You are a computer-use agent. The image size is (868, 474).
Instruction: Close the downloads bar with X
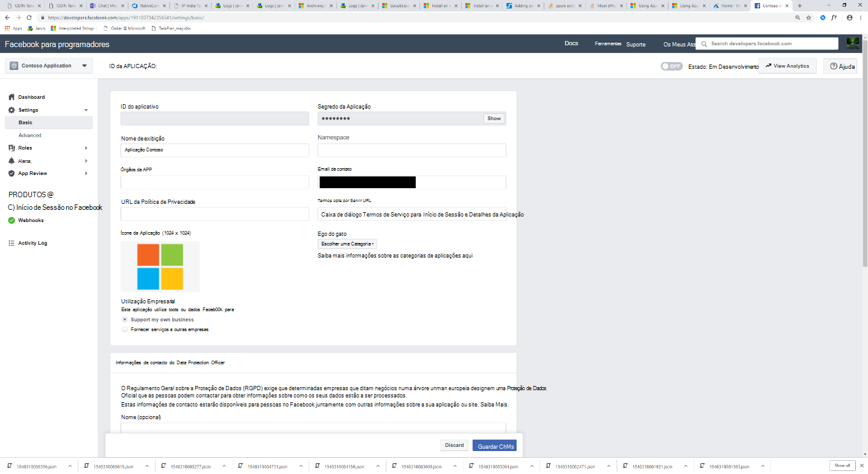861,466
